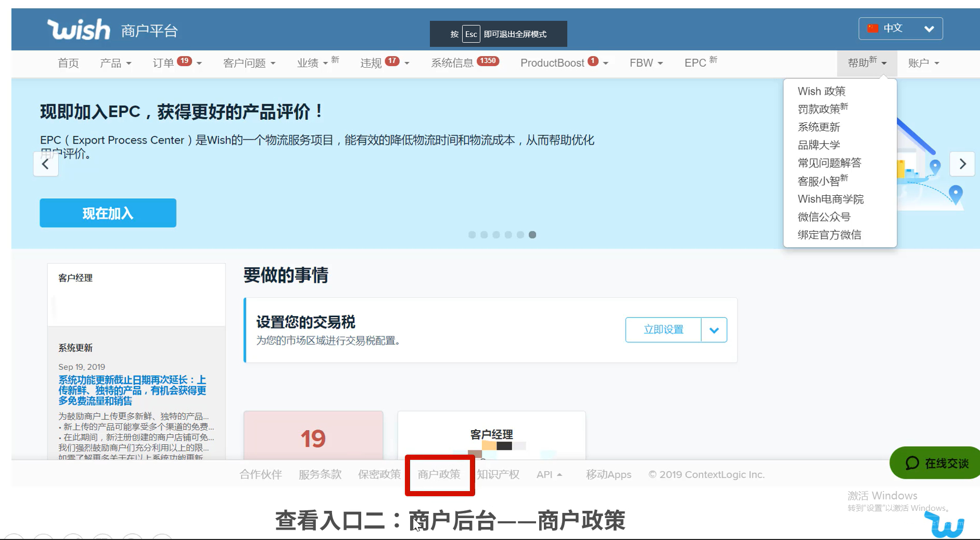This screenshot has width=980, height=540.
Task: Click the Wish logo in header
Action: coord(79,30)
